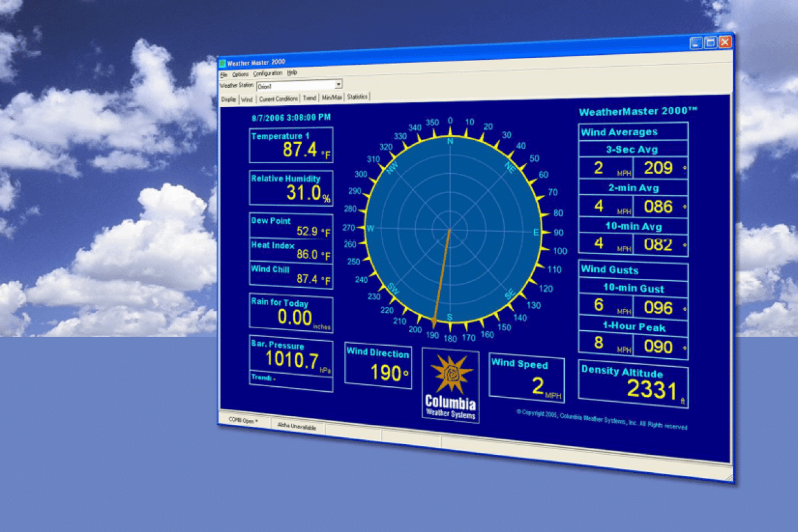Image resolution: width=798 pixels, height=532 pixels.
Task: Click the N marker on the compass
Action: point(449,141)
